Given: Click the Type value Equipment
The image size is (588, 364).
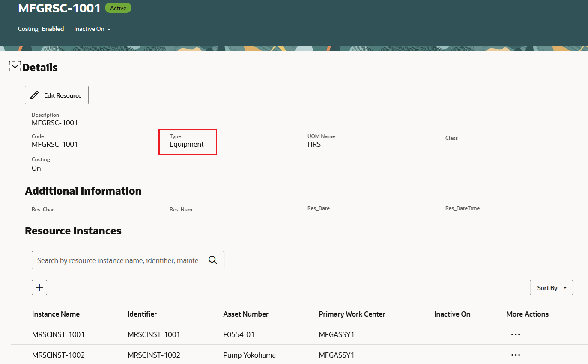Looking at the screenshot, I should point(187,144).
